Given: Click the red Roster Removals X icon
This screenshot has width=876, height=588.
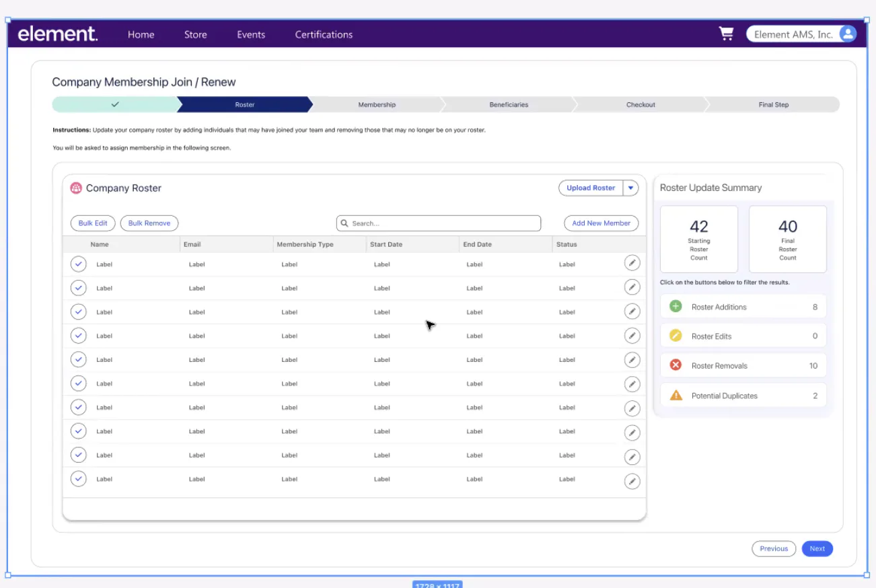Looking at the screenshot, I should tap(676, 365).
